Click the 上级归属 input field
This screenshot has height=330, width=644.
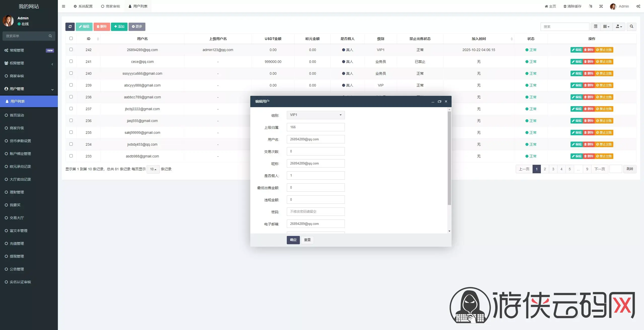click(x=315, y=127)
